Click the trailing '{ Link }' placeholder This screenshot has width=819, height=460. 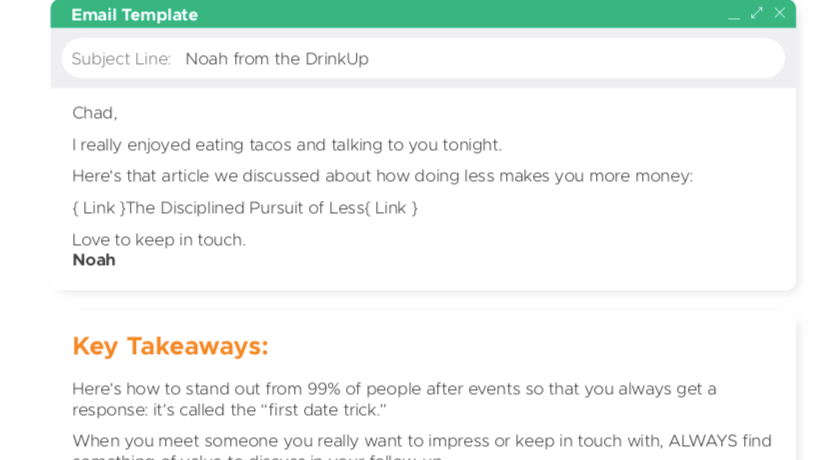(x=391, y=208)
